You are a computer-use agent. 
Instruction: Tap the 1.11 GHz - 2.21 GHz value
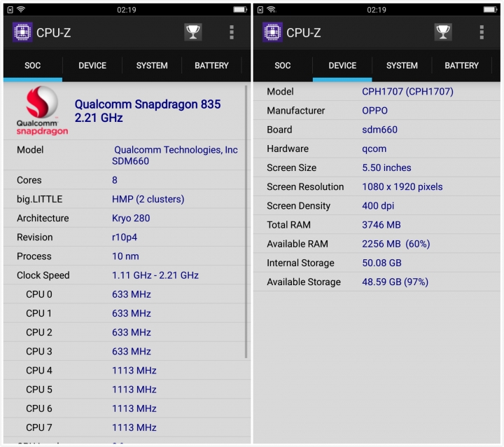tap(155, 275)
